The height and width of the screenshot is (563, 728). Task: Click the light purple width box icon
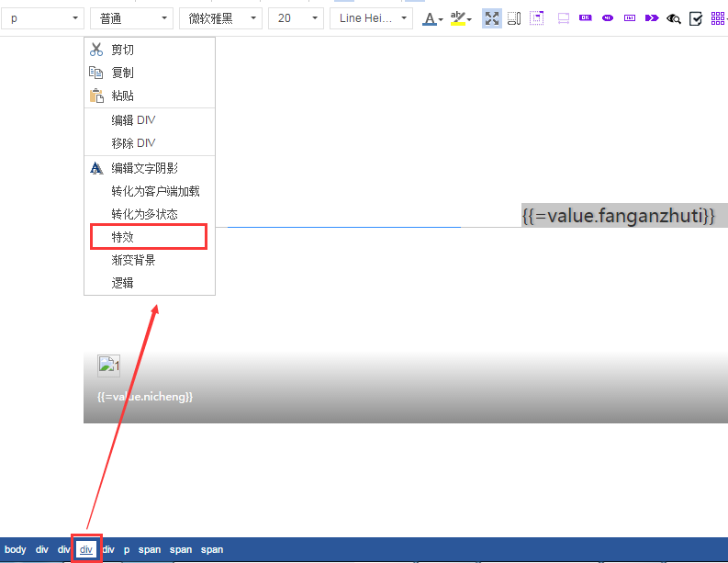(563, 18)
